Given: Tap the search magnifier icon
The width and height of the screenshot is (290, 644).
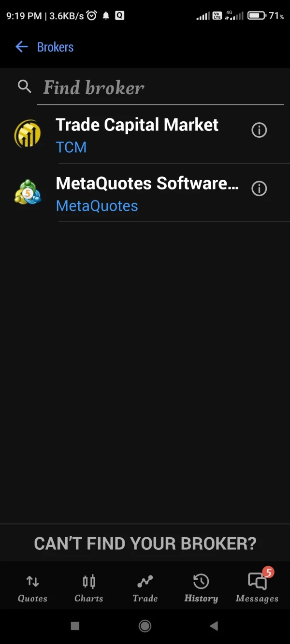Looking at the screenshot, I should click(x=25, y=86).
